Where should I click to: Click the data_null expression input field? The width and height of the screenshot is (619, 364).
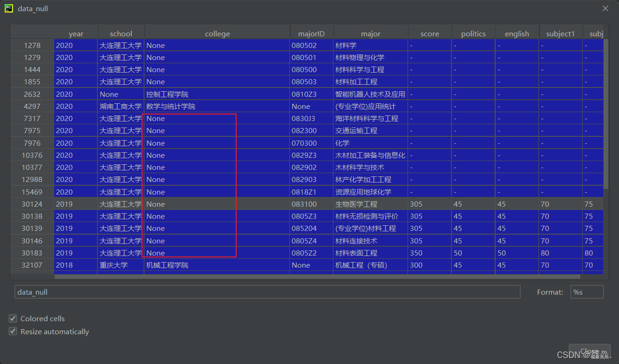[267, 292]
